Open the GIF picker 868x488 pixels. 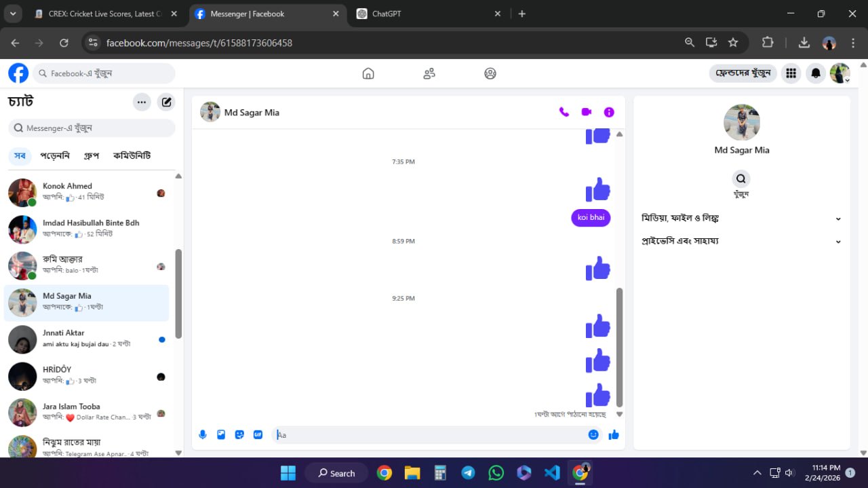(x=258, y=434)
